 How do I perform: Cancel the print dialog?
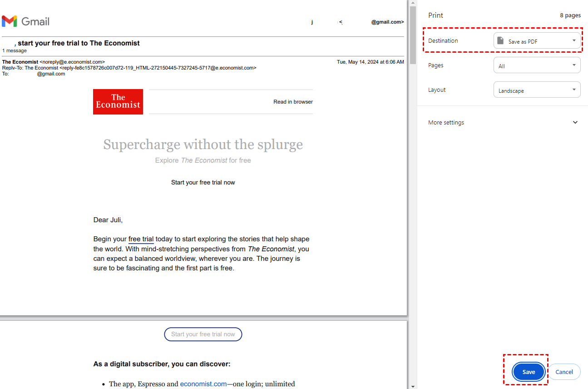tap(564, 372)
